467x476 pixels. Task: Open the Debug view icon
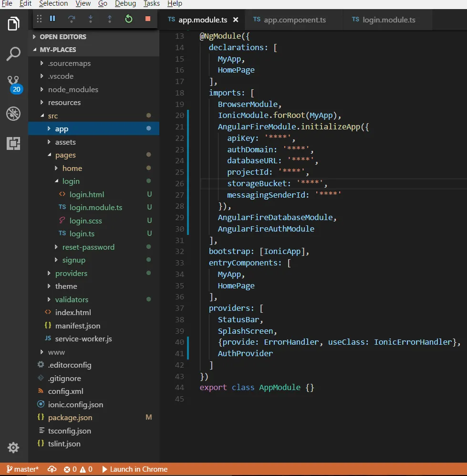point(13,114)
